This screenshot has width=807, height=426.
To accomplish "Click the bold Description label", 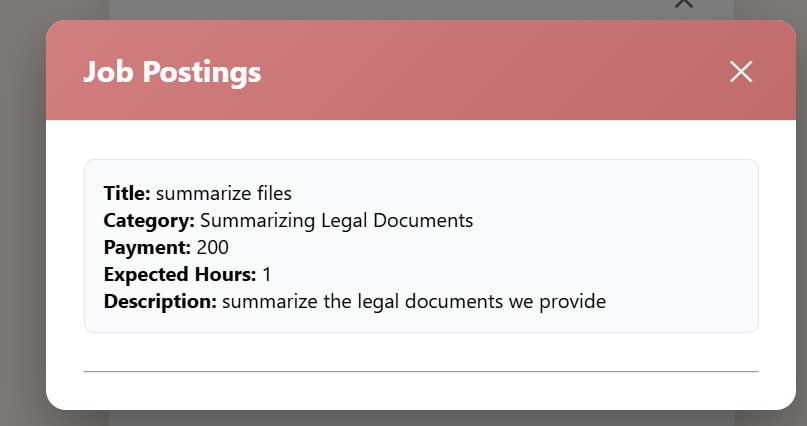I will coord(160,301).
